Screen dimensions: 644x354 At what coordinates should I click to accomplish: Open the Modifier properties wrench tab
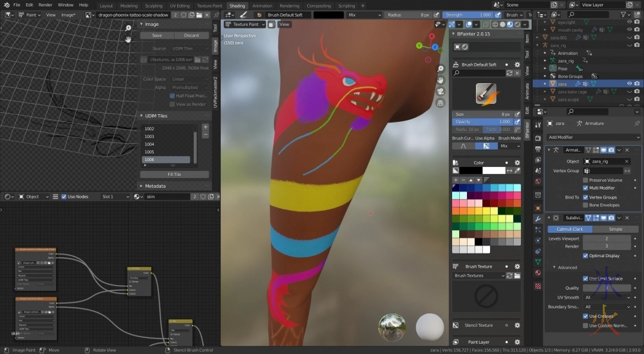coord(538,219)
